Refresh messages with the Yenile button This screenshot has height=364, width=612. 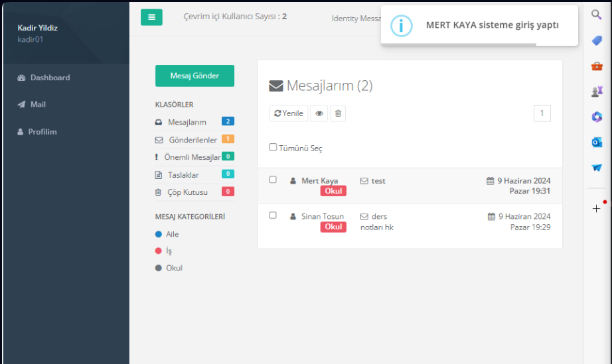click(289, 113)
